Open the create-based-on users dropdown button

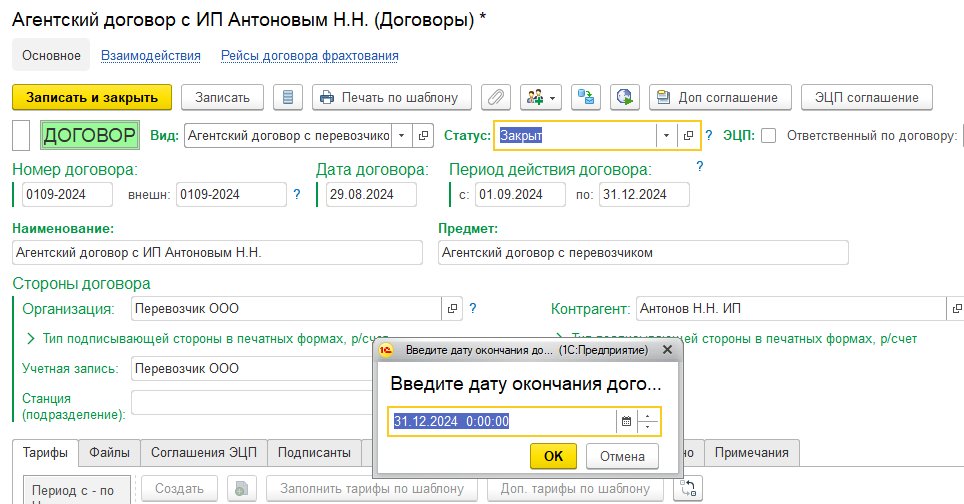point(541,97)
